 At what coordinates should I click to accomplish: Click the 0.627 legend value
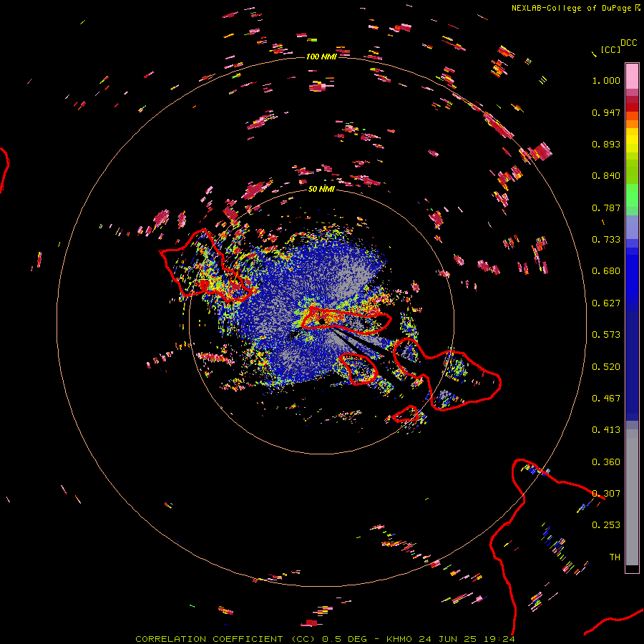coord(606,303)
